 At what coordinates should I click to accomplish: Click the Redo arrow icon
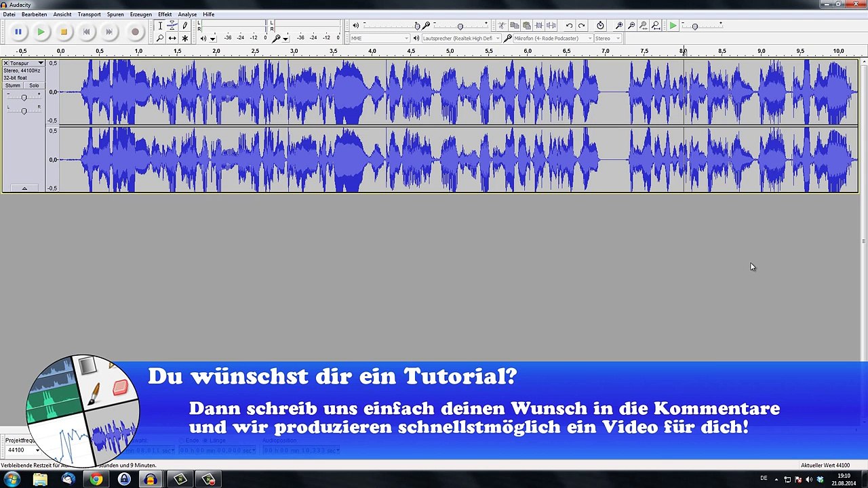(581, 26)
